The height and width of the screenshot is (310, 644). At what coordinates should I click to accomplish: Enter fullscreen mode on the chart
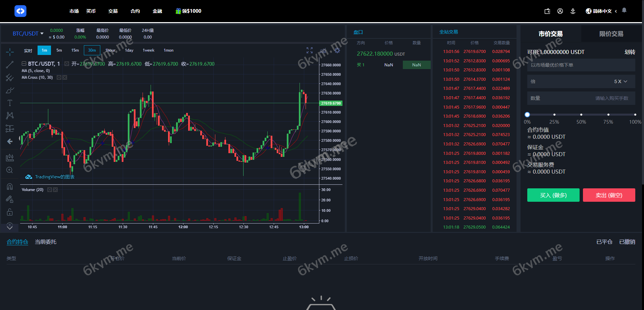[309, 50]
